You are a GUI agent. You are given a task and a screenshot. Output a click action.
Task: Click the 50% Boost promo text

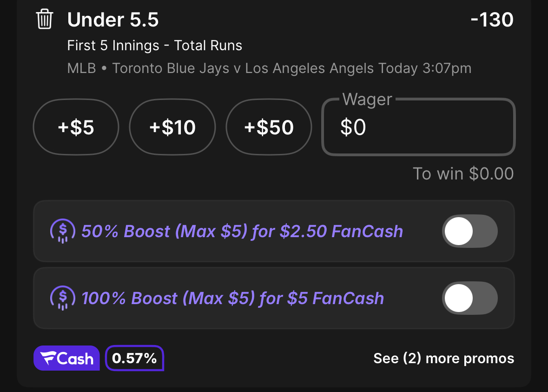click(x=242, y=231)
